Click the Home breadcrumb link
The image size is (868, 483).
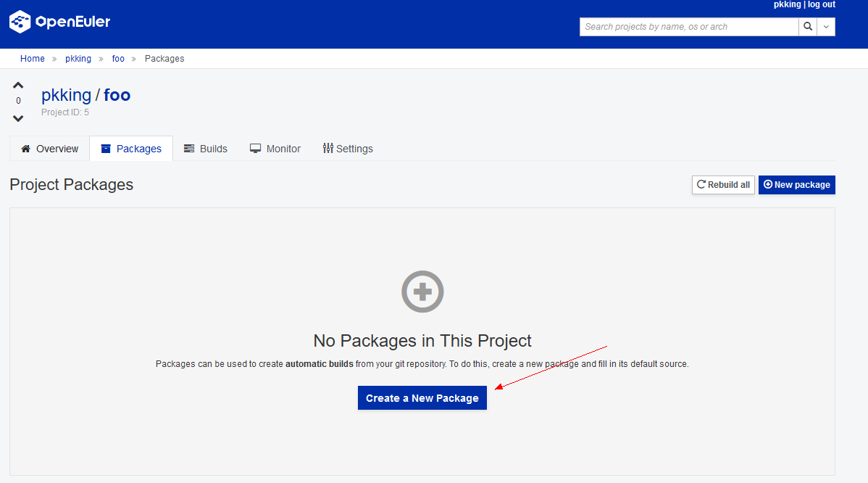[x=33, y=59]
